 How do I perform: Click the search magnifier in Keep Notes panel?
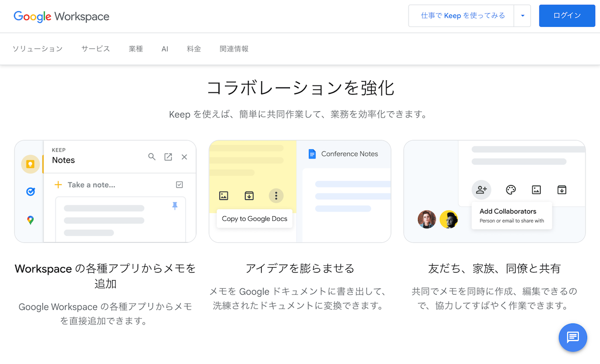coord(152,157)
